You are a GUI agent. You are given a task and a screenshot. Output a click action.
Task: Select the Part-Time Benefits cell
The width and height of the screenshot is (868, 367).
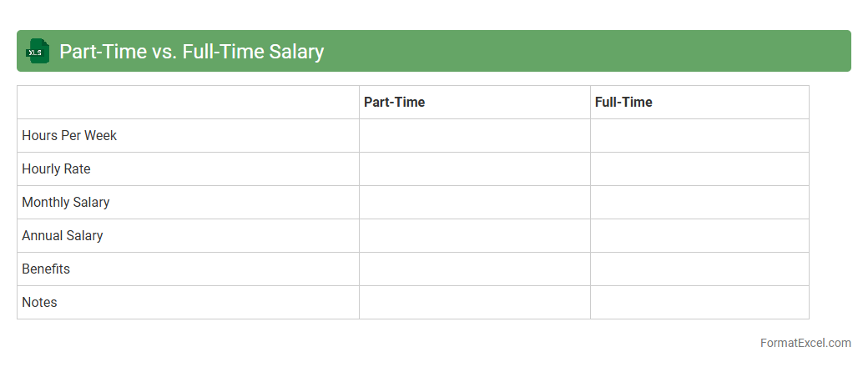tap(474, 269)
